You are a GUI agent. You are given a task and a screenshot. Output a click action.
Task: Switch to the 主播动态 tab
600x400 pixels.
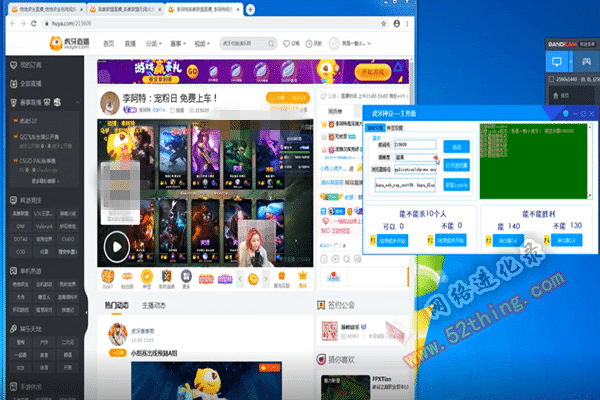(x=155, y=304)
